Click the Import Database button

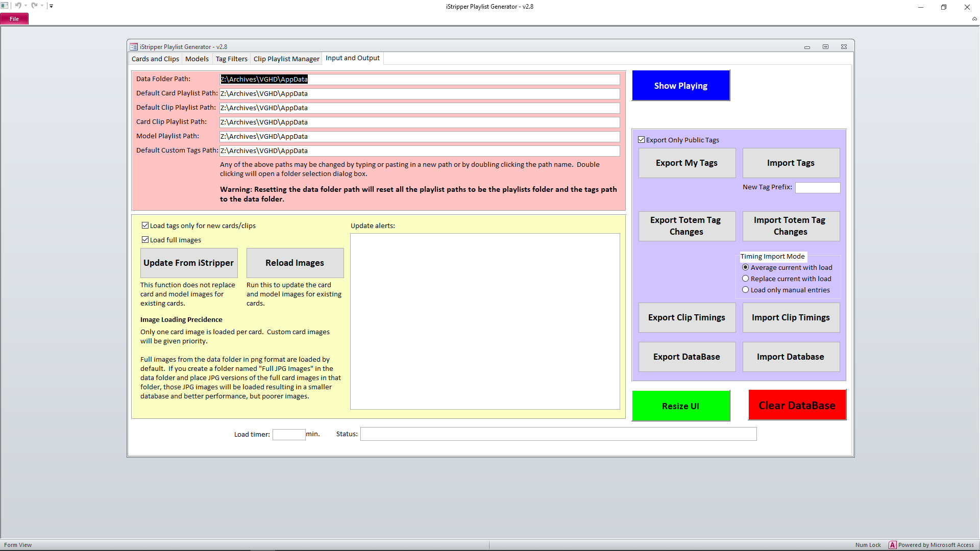tap(791, 357)
